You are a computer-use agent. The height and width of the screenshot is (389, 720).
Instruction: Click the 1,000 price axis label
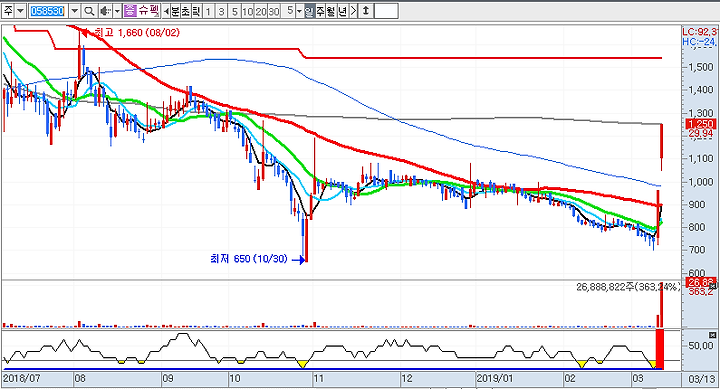click(x=701, y=182)
